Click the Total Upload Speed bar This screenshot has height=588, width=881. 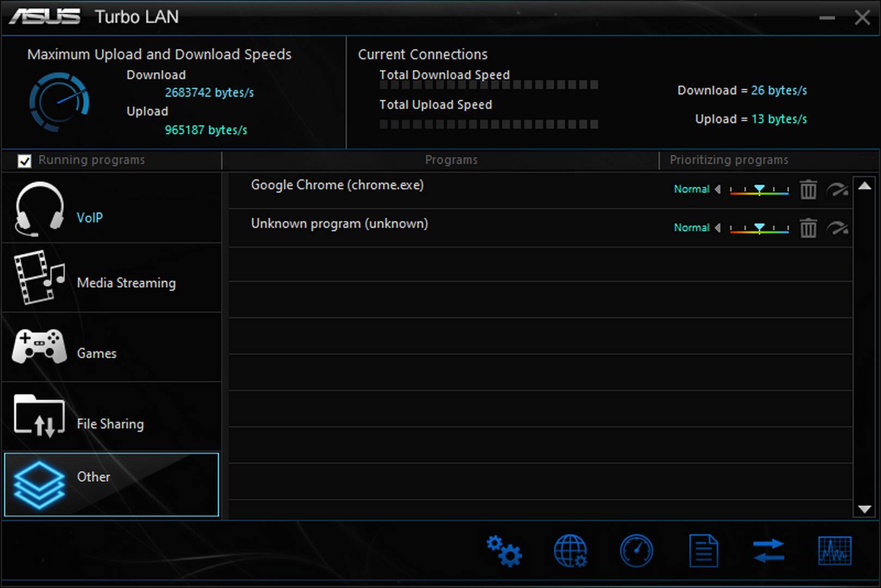click(x=488, y=124)
